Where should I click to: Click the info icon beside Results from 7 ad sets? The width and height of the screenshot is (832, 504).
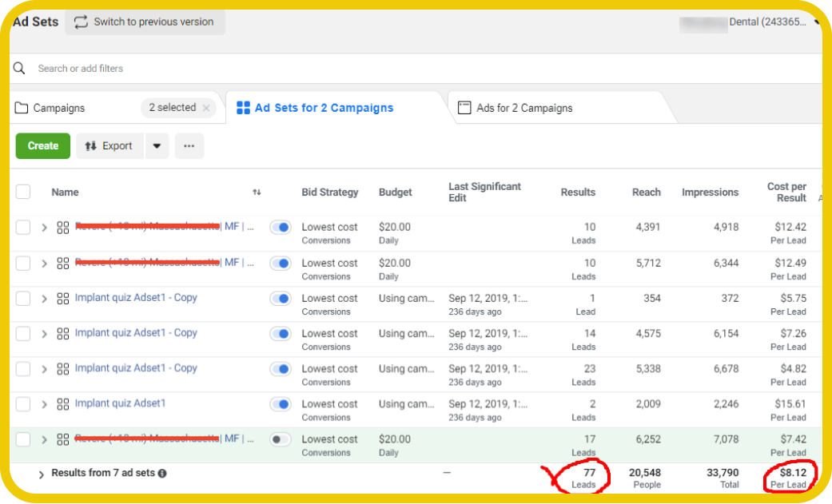(x=162, y=474)
